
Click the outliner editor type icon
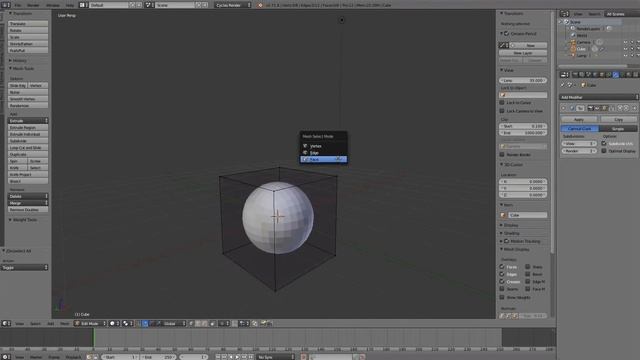pyautogui.click(x=564, y=14)
